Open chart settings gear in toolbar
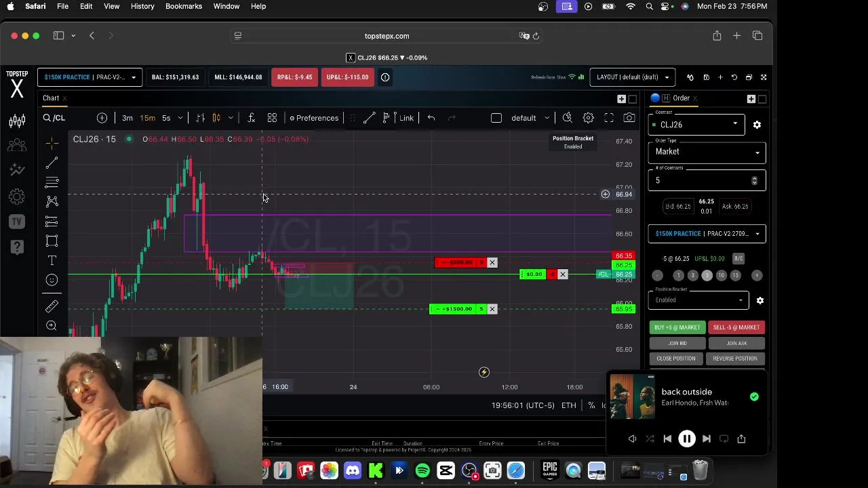868x488 pixels. [589, 118]
